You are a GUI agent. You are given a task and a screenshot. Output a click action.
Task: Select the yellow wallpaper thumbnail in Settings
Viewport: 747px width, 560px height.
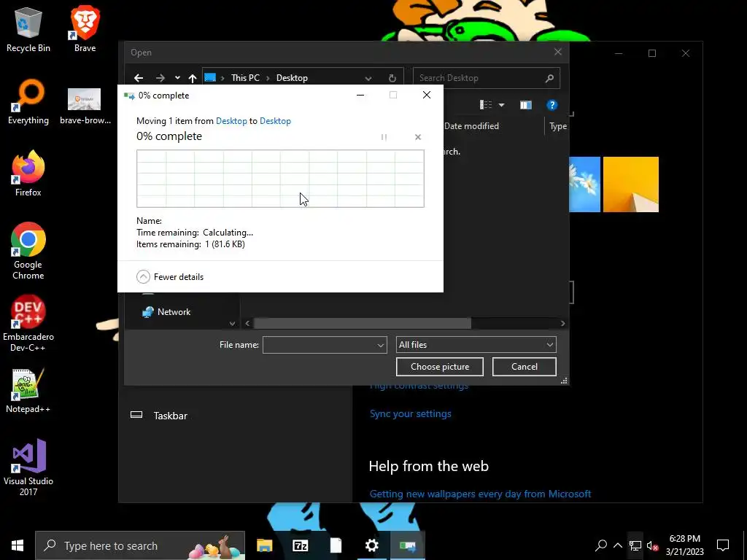click(631, 184)
